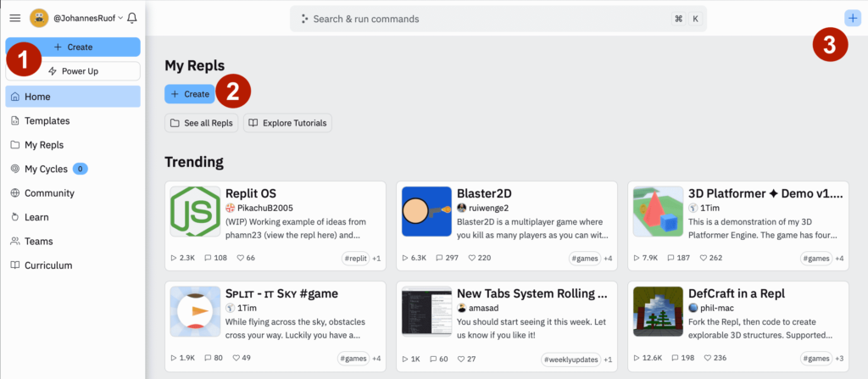
Task: Open notifications bell icon
Action: 131,19
